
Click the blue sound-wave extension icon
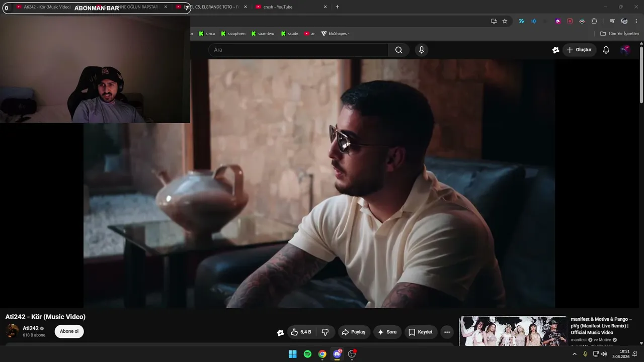[533, 21]
